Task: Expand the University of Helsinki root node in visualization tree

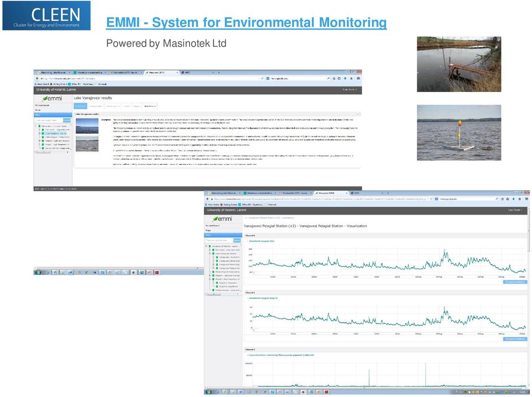Action: (206, 246)
